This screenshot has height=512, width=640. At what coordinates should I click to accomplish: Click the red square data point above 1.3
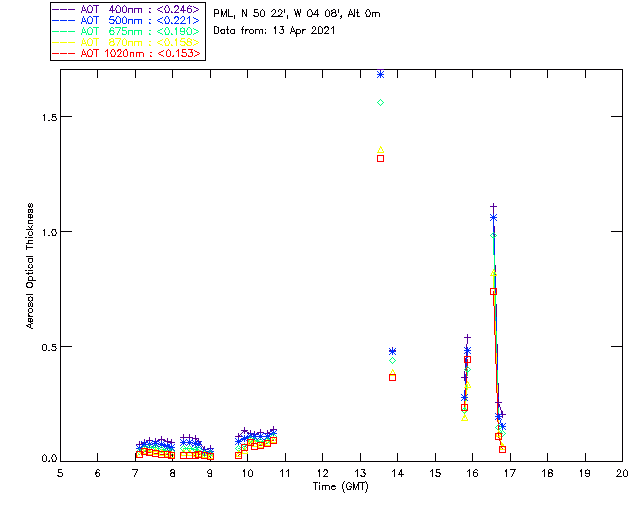[x=380, y=158]
